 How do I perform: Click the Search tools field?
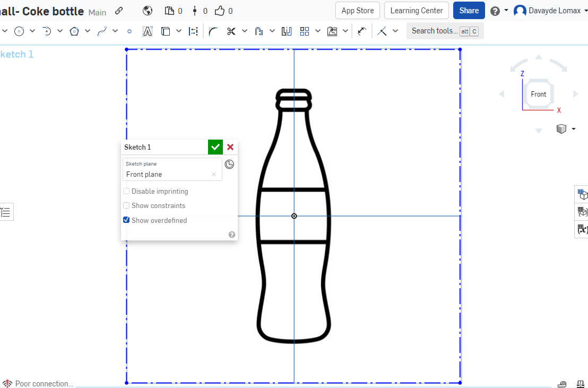(445, 31)
